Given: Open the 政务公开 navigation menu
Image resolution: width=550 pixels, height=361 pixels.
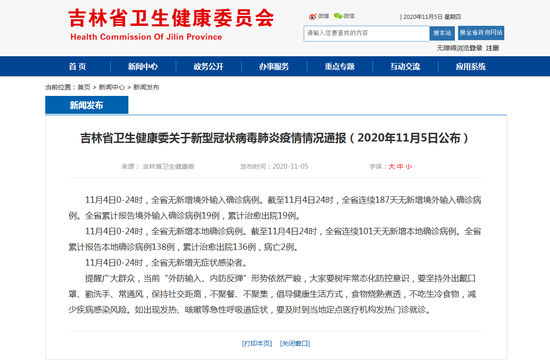Looking at the screenshot, I should (x=208, y=66).
